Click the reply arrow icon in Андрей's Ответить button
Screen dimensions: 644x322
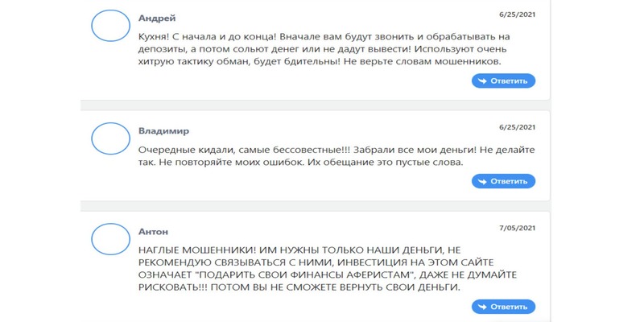coord(482,81)
